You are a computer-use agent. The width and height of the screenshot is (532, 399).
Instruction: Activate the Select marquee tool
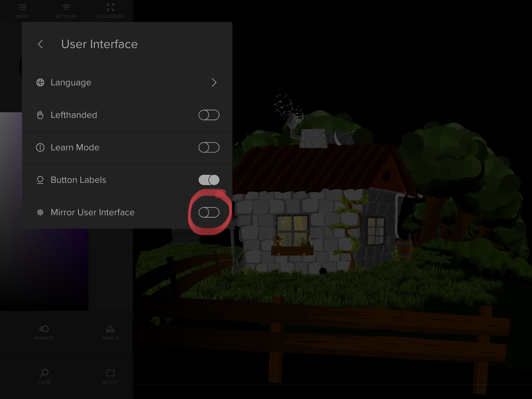coord(110,373)
